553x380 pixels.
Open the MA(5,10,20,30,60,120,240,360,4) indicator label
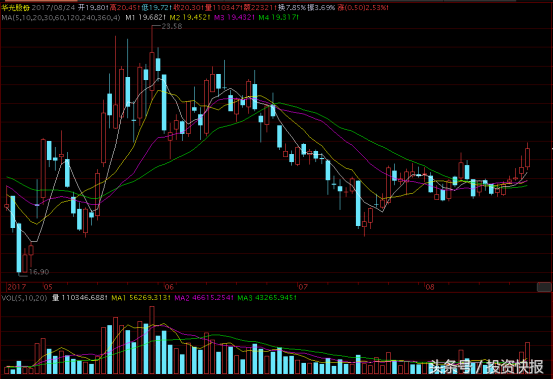point(61,17)
